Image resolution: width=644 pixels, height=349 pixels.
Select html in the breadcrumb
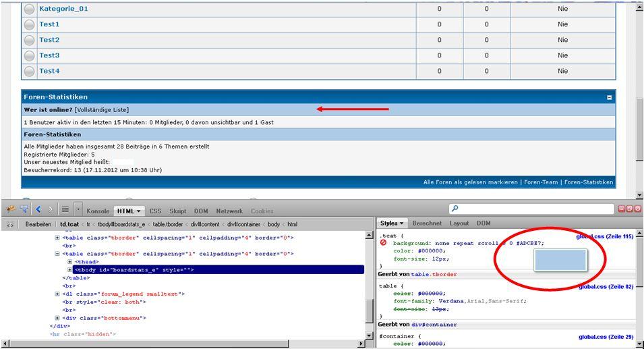[292, 224]
